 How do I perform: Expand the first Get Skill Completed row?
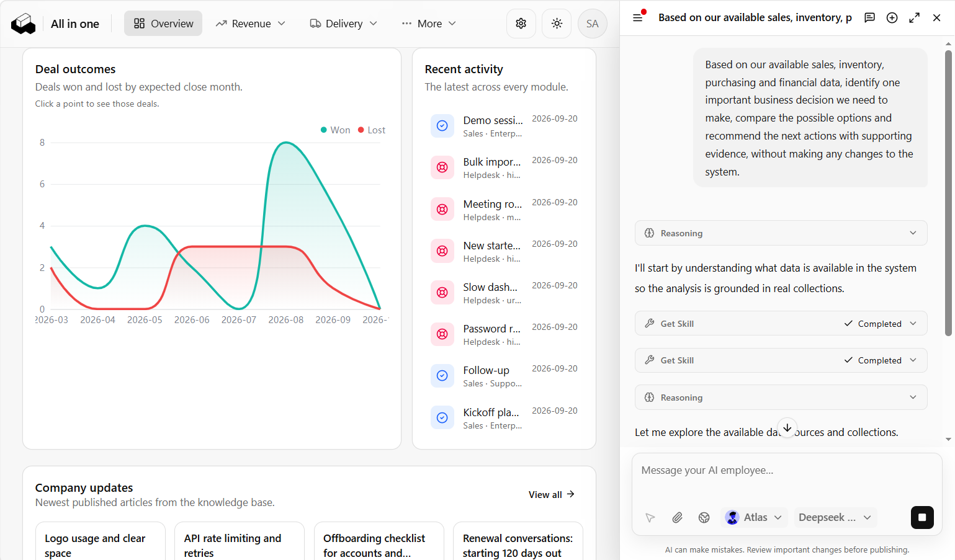click(x=781, y=324)
